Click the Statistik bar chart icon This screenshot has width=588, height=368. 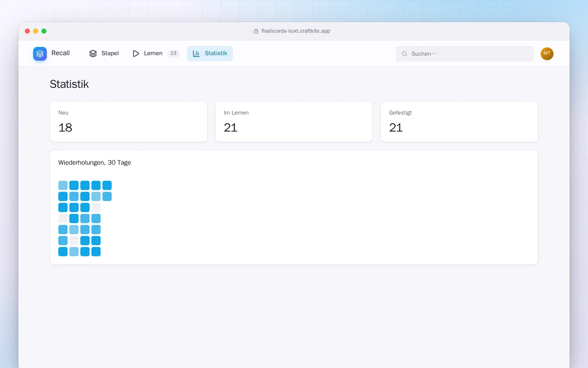[x=196, y=53]
